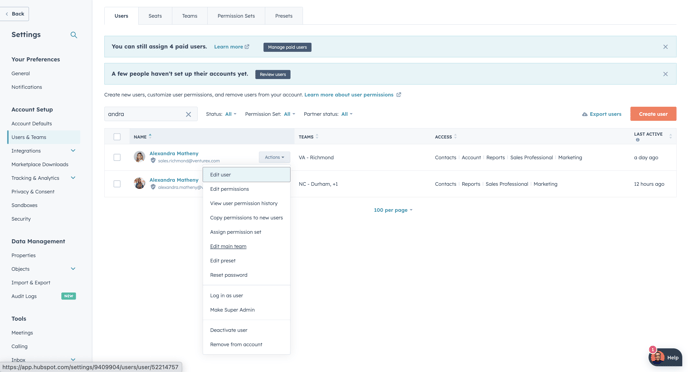Expand Integrations in the sidebar
688x372 pixels.
(x=73, y=150)
